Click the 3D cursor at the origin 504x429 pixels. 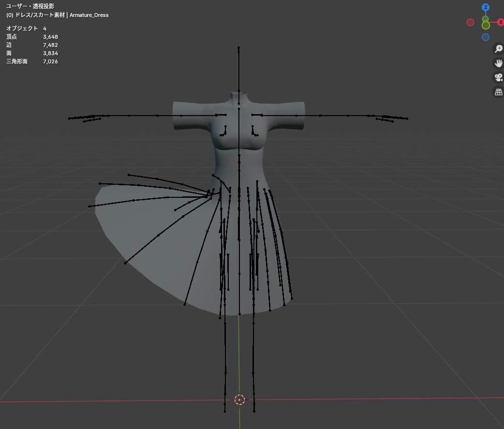click(239, 400)
